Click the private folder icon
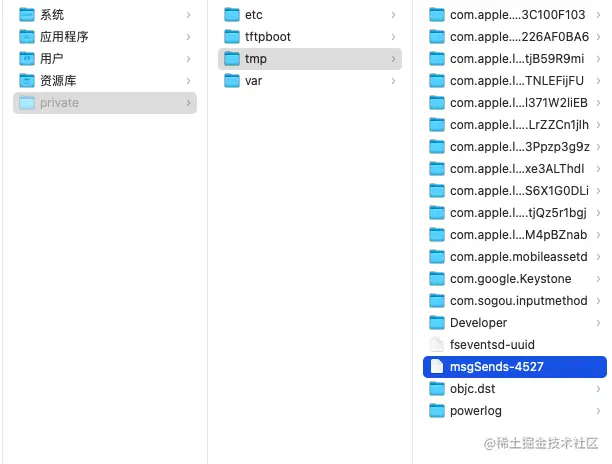This screenshot has width=612, height=464. [27, 103]
